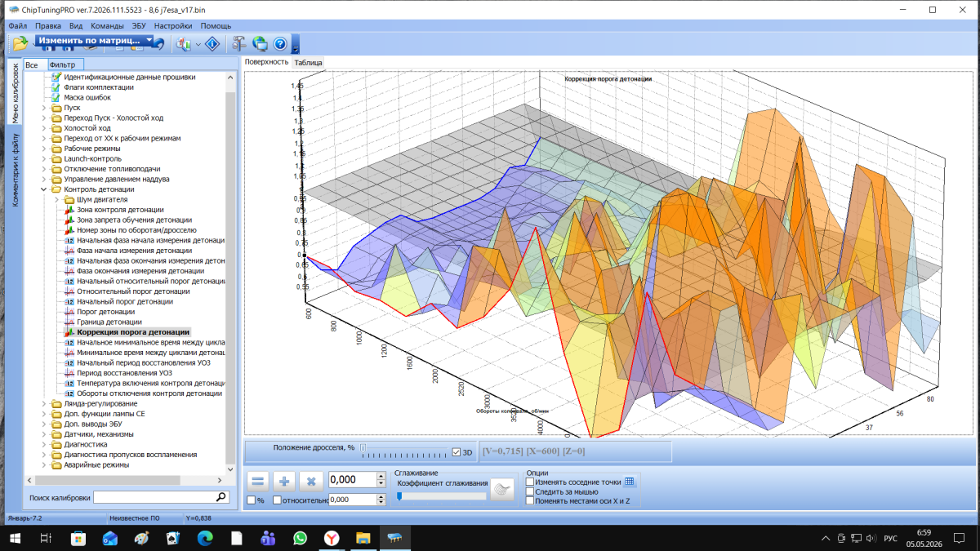
Task: Select Порог детонации tree item
Action: pos(106,312)
